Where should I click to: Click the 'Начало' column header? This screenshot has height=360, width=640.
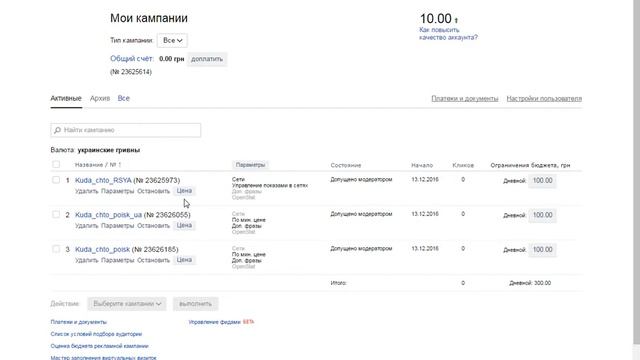pyautogui.click(x=422, y=165)
